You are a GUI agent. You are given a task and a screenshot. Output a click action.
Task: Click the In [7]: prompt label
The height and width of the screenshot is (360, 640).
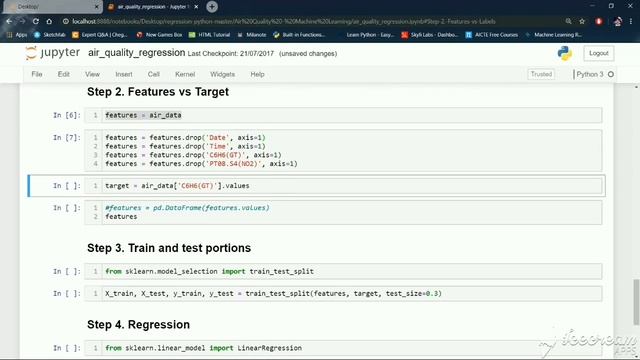pos(67,138)
